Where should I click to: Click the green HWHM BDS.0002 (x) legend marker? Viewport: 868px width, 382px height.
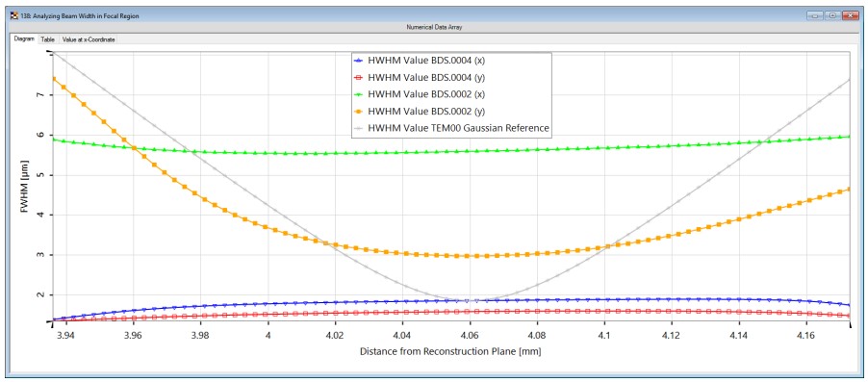(x=358, y=94)
